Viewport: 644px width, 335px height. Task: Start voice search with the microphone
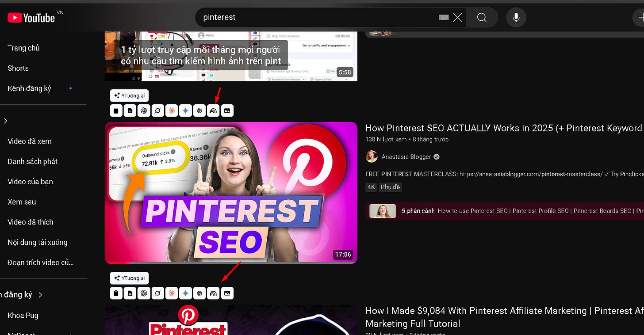click(x=516, y=18)
